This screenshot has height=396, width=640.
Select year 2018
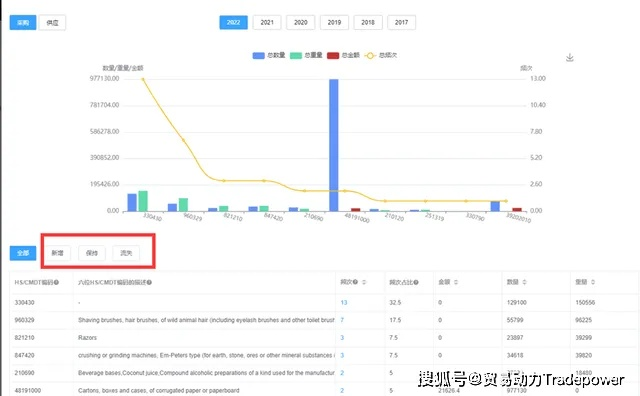(x=368, y=22)
